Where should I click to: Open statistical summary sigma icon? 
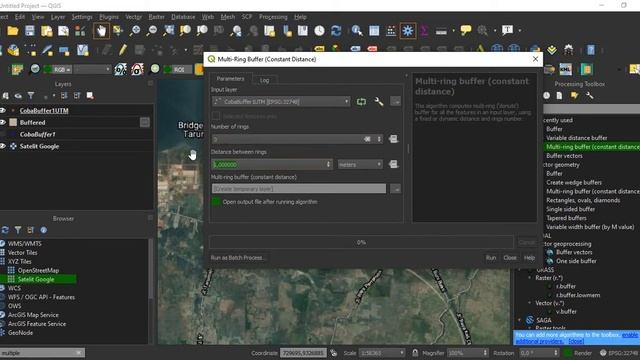tap(424, 31)
